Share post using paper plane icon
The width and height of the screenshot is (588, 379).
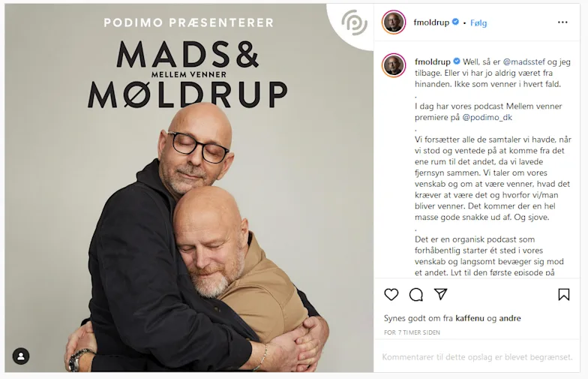pyautogui.click(x=441, y=294)
